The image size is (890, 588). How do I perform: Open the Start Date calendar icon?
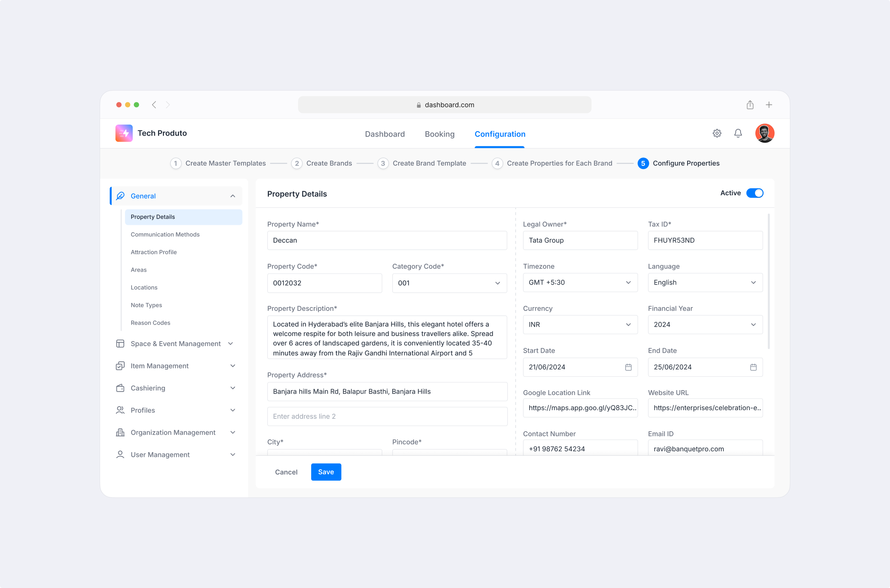click(x=628, y=367)
